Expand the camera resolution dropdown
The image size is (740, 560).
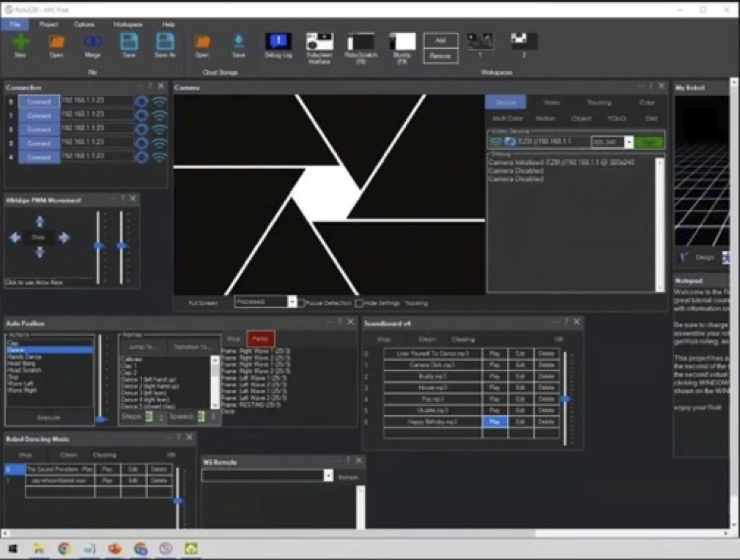click(x=629, y=142)
